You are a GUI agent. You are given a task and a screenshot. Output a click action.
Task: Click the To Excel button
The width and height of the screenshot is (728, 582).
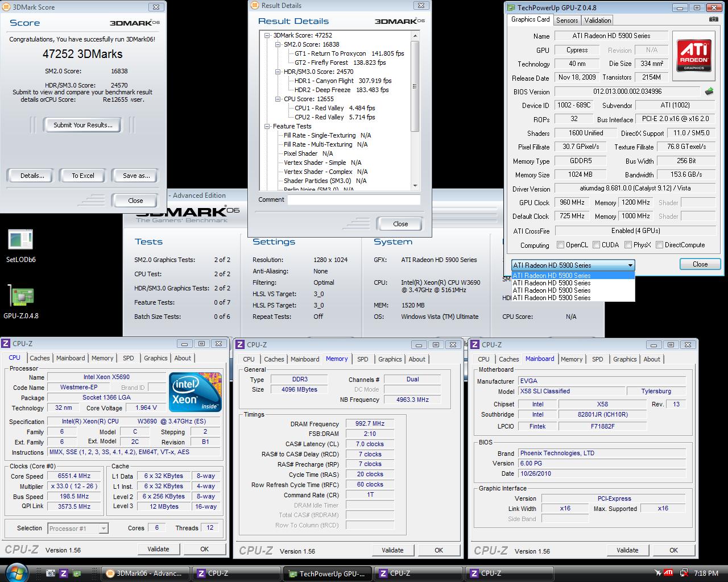[x=83, y=176]
